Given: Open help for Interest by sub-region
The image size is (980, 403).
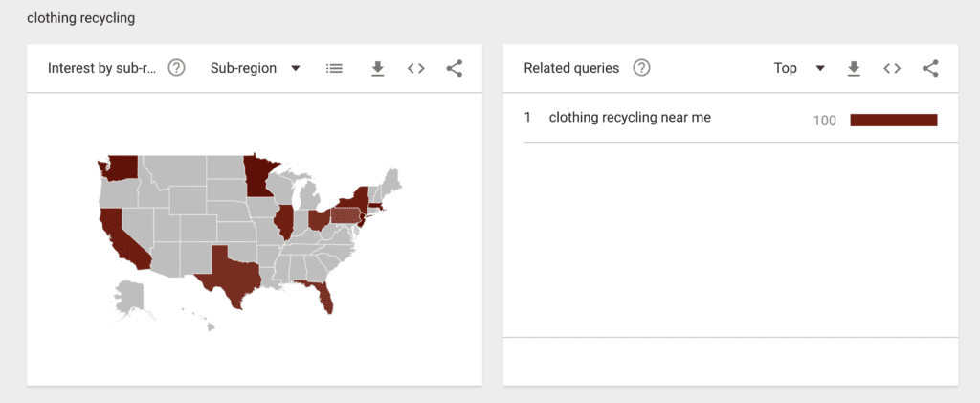Looking at the screenshot, I should pos(177,68).
